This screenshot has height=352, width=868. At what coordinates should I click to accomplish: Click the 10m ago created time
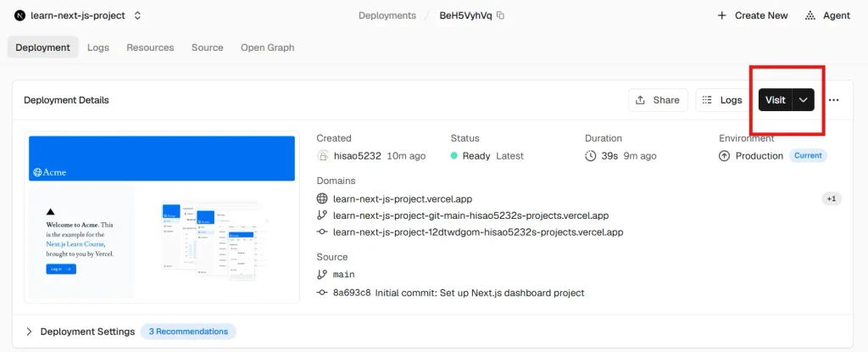point(406,156)
